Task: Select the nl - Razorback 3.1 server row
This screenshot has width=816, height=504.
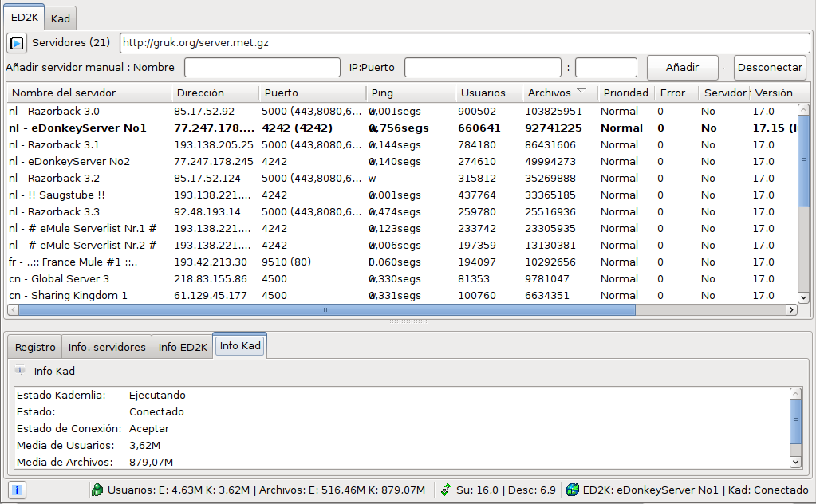Action: click(54, 145)
